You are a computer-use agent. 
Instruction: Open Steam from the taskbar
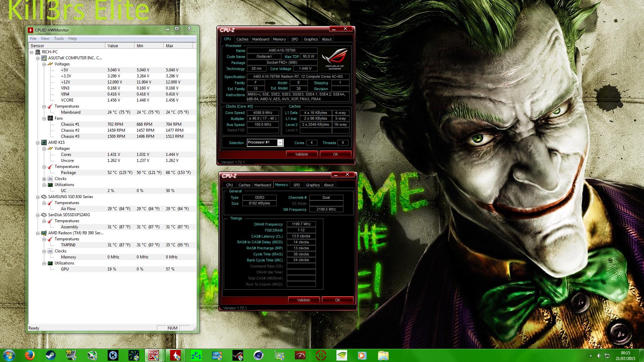tap(51, 355)
